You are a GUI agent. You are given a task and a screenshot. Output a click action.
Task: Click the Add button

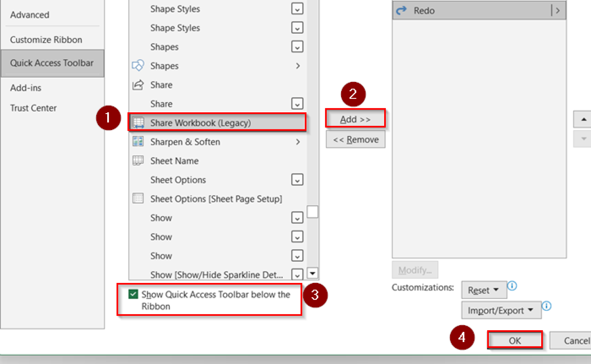[x=355, y=119]
